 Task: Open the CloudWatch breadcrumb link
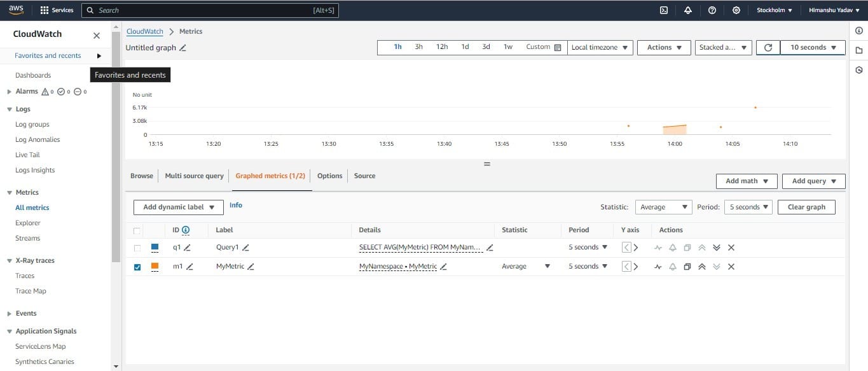(x=145, y=31)
